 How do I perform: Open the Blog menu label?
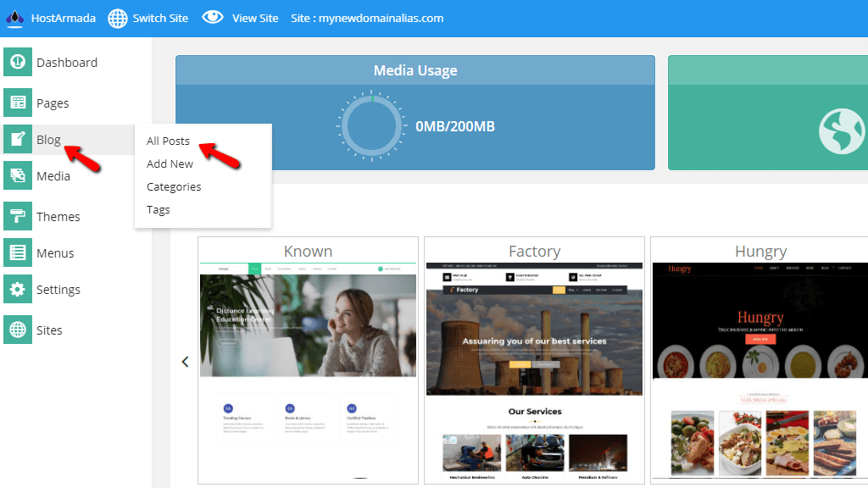coord(48,140)
